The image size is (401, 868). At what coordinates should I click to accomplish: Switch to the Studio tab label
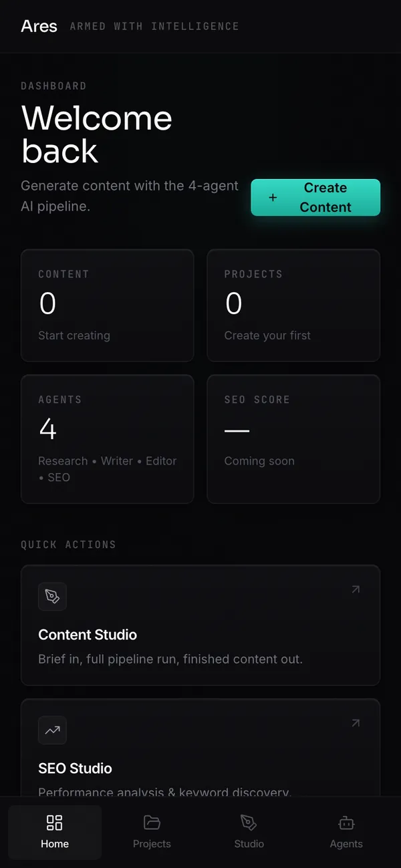(x=249, y=844)
